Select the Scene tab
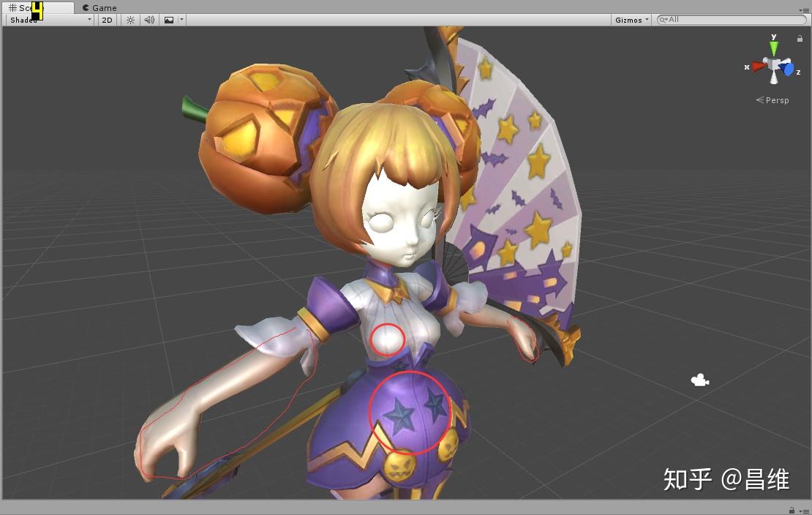This screenshot has height=515, width=812. (x=37, y=8)
